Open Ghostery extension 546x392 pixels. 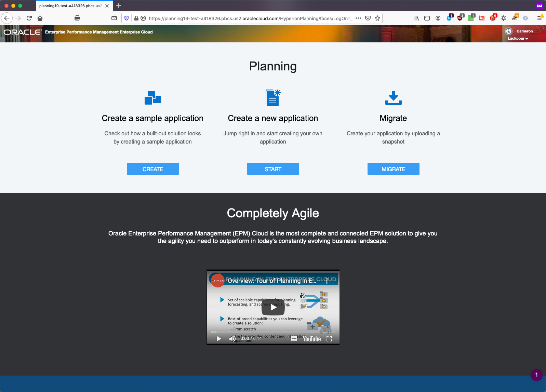coord(449,18)
